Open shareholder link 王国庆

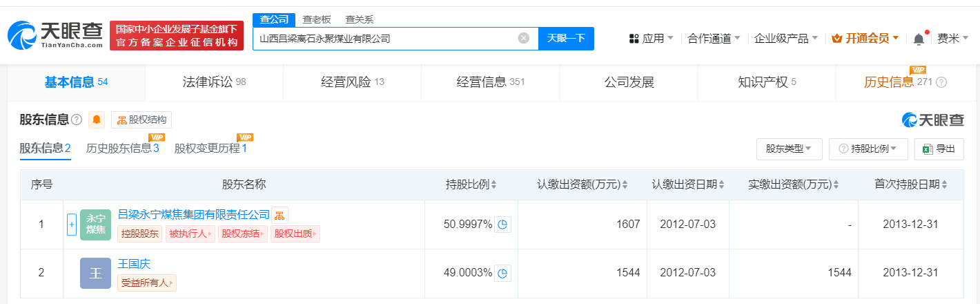(x=134, y=264)
